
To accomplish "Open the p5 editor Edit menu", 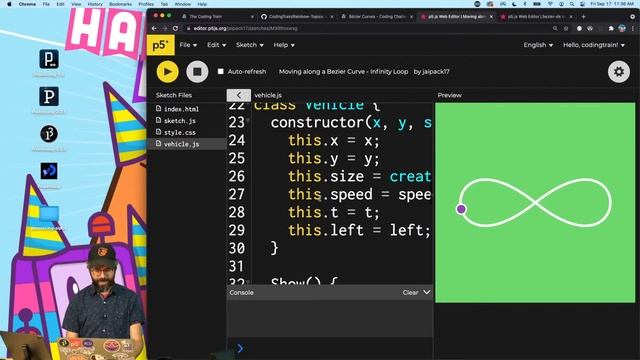I will (x=216, y=45).
